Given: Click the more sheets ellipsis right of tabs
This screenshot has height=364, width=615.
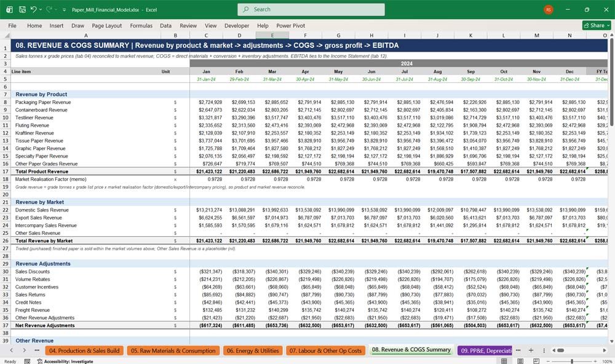Looking at the screenshot, I should 518,350.
